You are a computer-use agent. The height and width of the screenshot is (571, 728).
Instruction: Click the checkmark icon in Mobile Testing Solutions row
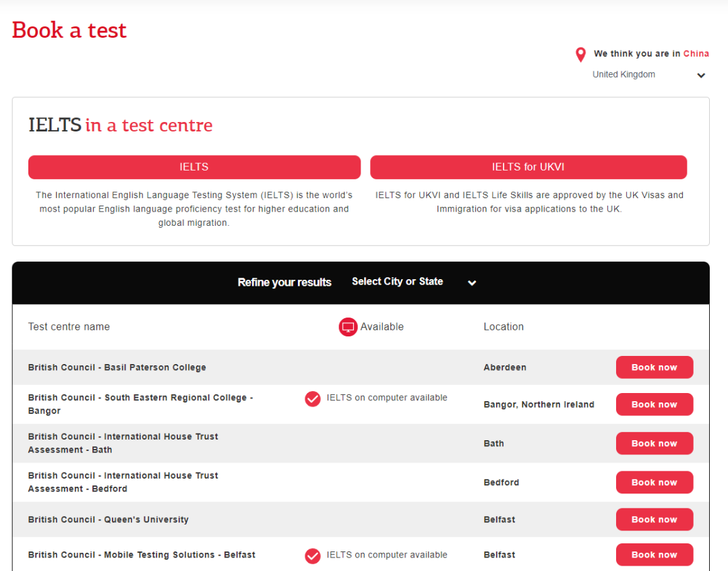coord(313,555)
